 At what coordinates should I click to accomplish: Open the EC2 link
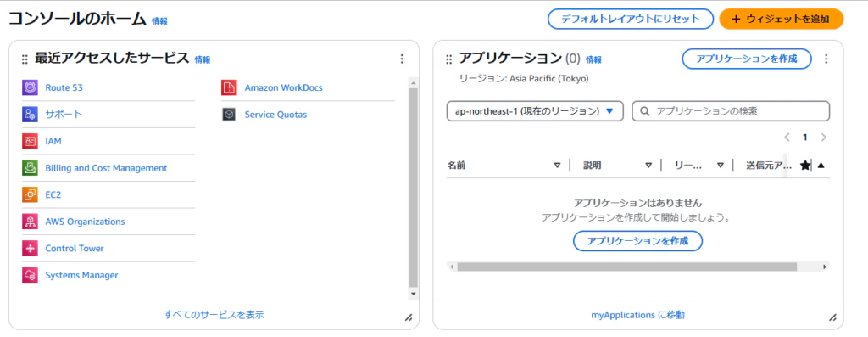coord(53,194)
